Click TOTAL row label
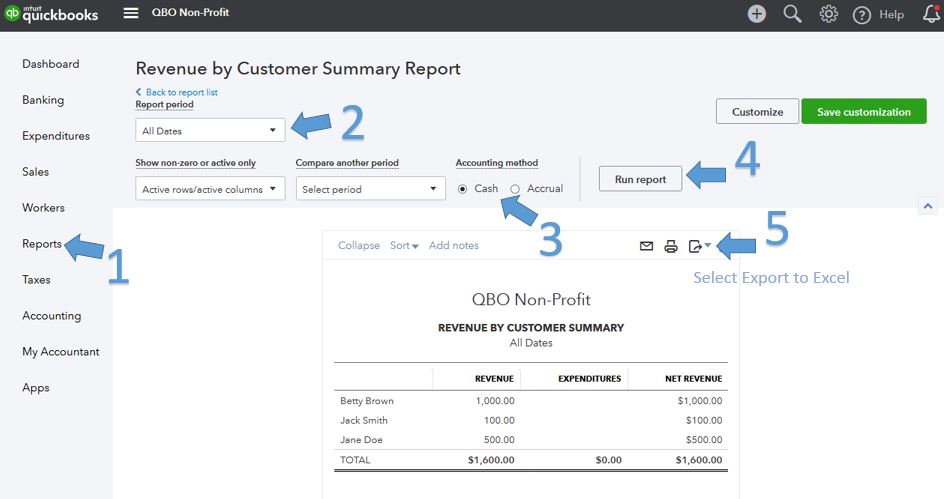 [355, 460]
